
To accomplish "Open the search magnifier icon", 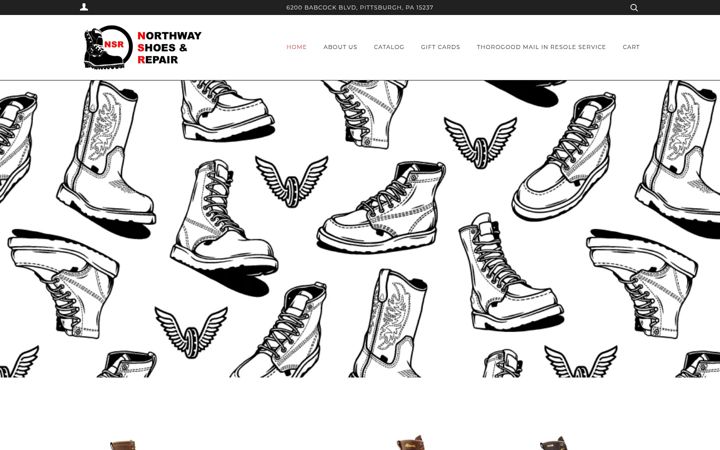I will coord(634,7).
